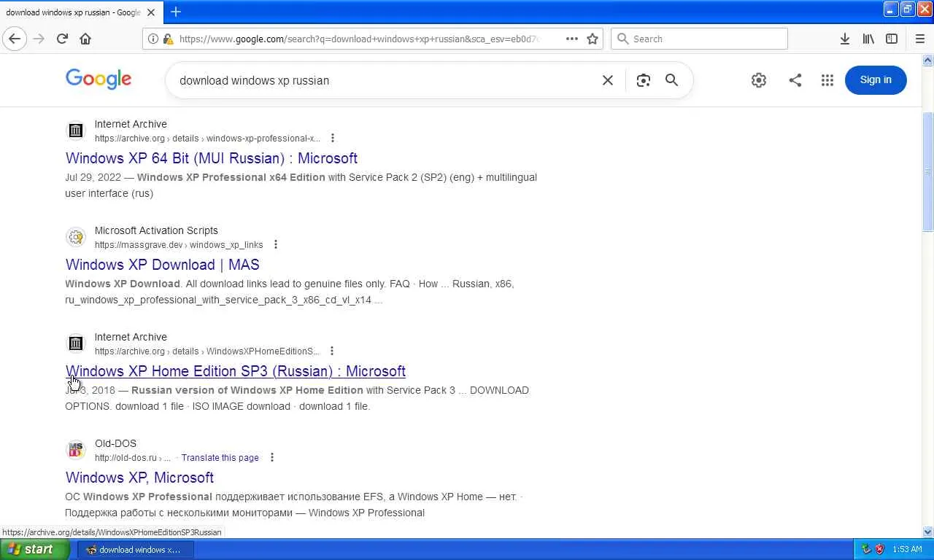The width and height of the screenshot is (934, 560).
Task: Open the Firefox home page
Action: click(85, 39)
